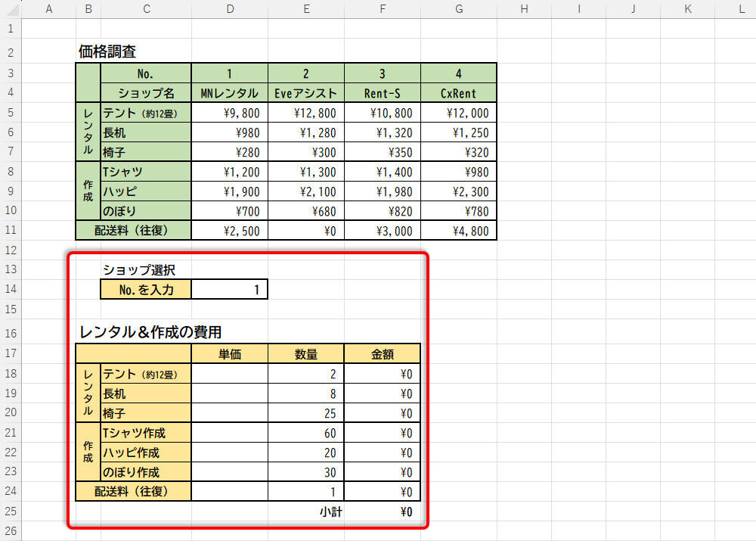This screenshot has height=541, width=756.
Task: Select the row 14 header
Action: pos(11,290)
